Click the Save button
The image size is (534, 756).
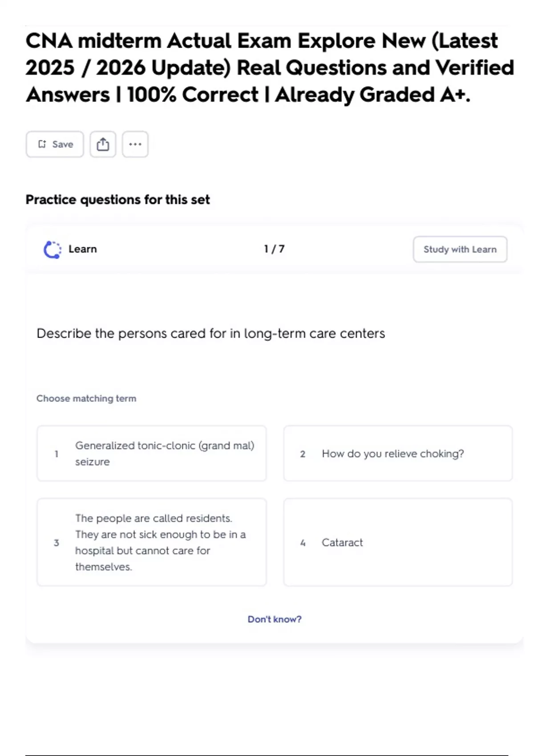[55, 144]
